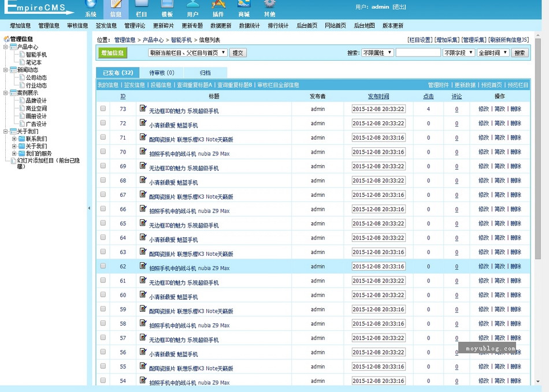Click edit icon beside article ID 73 title
Image resolution: width=549 pixels, height=392 pixels.
(143, 109)
